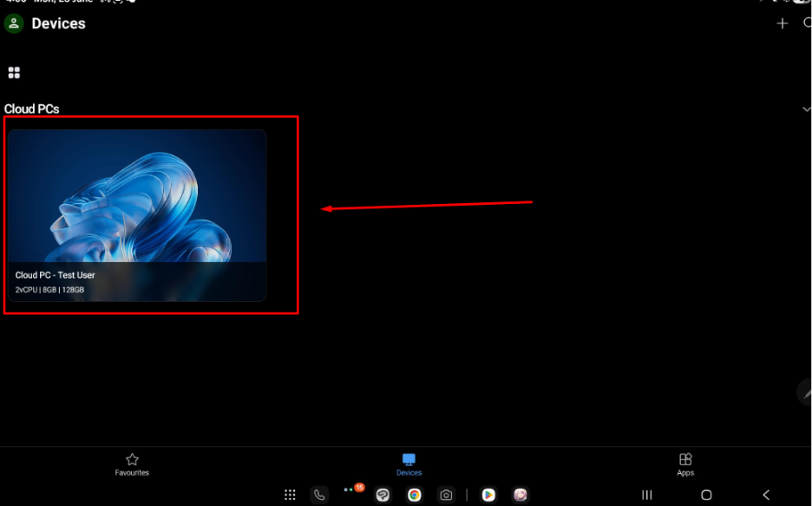The image size is (812, 506).
Task: Tap the Back navigation arrow
Action: (766, 495)
